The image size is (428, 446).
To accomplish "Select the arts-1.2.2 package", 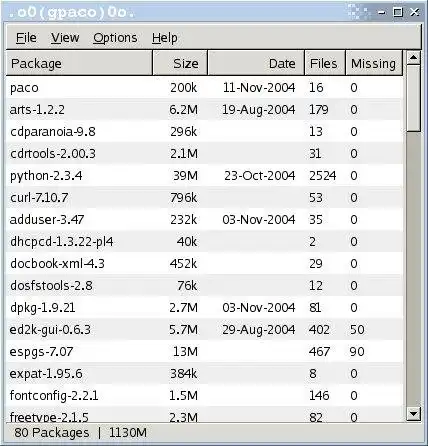I will pyautogui.click(x=204, y=109).
